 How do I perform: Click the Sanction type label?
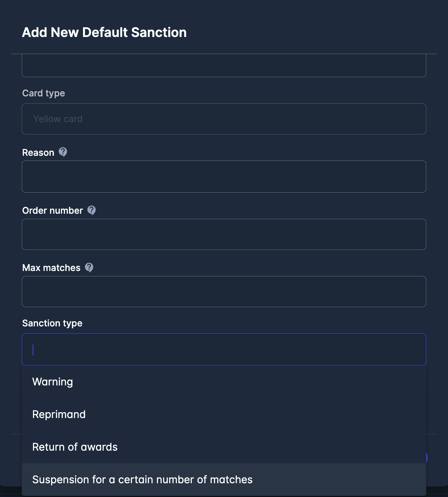(x=52, y=323)
